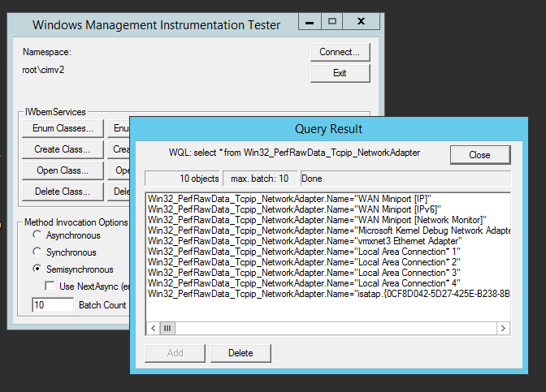Click the Batch Count input field
The image size is (546, 392).
point(53,305)
